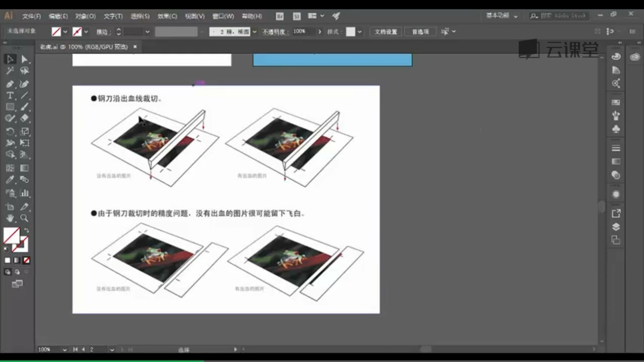Enable Draw Normal mode
Viewport: 644px width, 362px height.
pos(8,271)
